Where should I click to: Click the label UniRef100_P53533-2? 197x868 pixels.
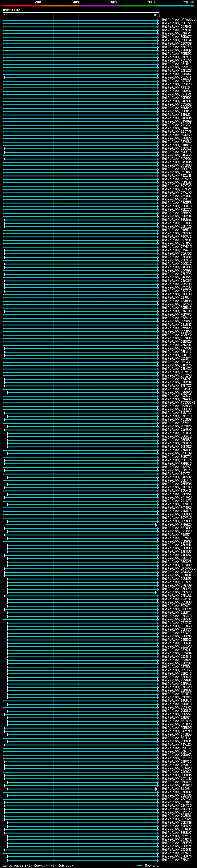pos(179,403)
